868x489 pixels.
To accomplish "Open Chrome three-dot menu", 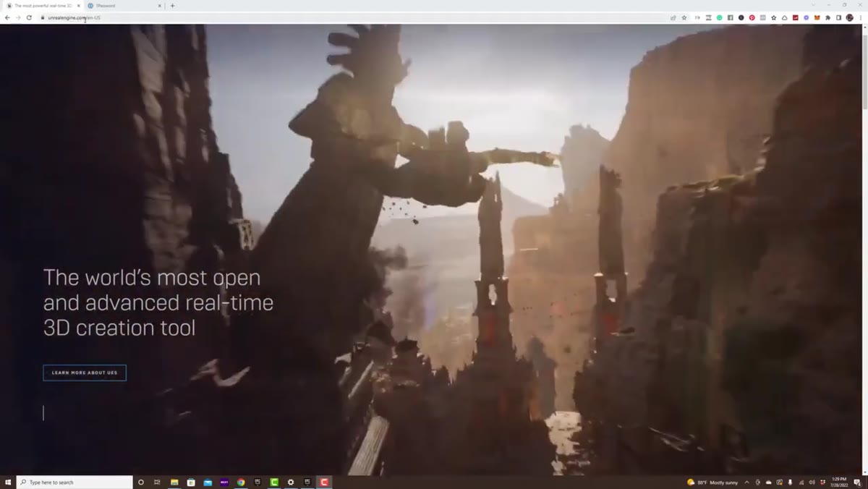I will 861,17.
